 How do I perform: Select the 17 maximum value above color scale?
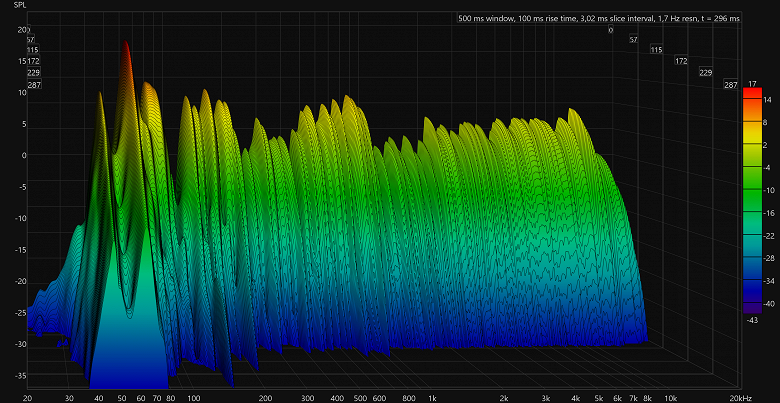[752, 83]
